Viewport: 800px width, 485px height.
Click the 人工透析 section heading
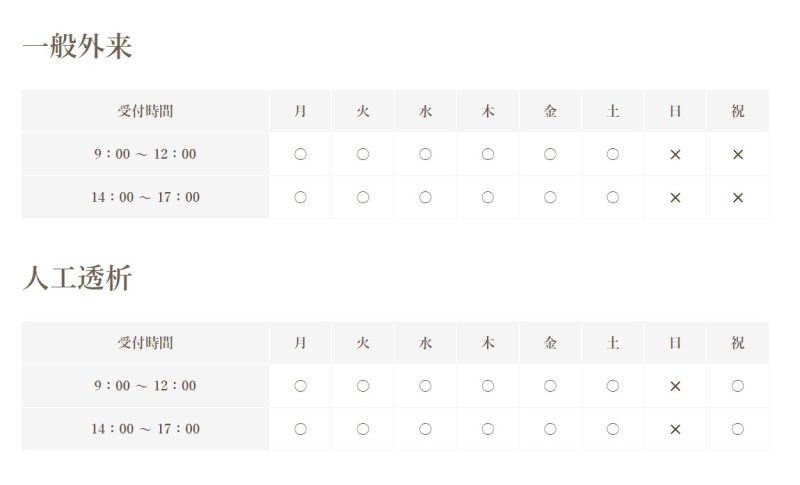coord(77,278)
